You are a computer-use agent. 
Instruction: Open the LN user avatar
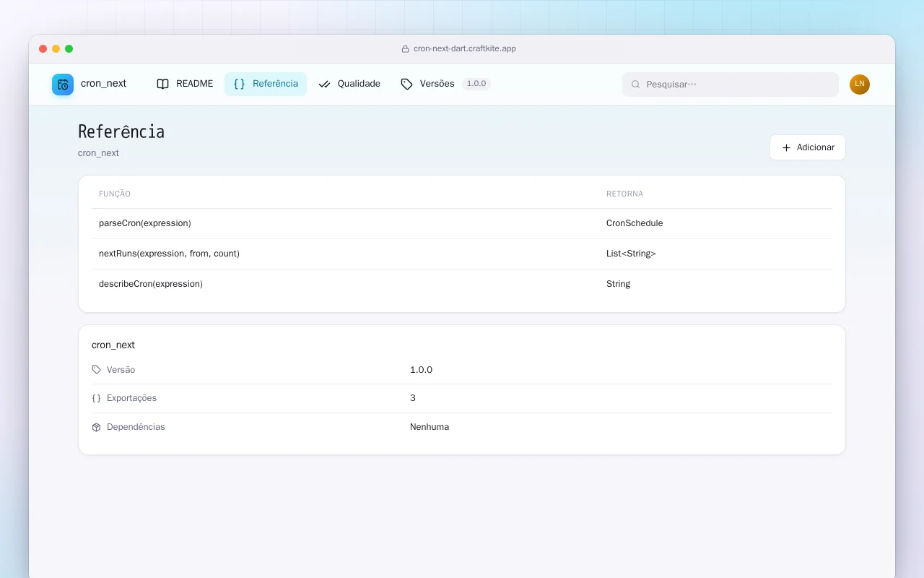coord(860,85)
